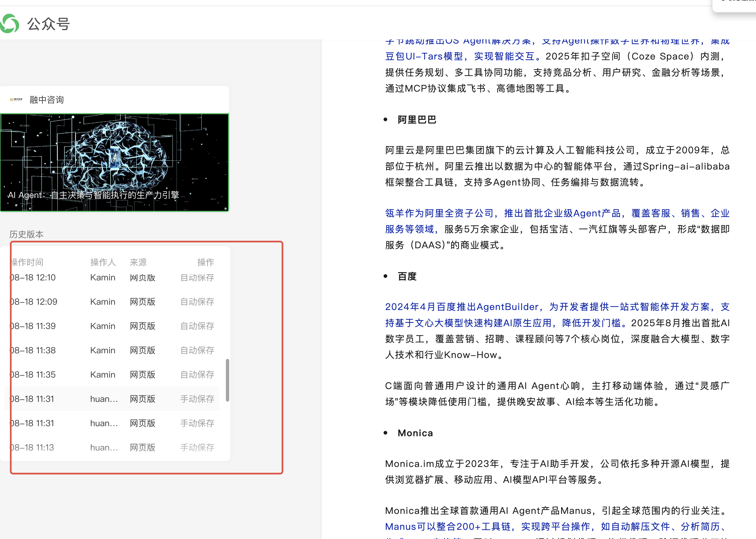Pick the 08-18 11:35 history entry
756x539 pixels.
[33, 375]
